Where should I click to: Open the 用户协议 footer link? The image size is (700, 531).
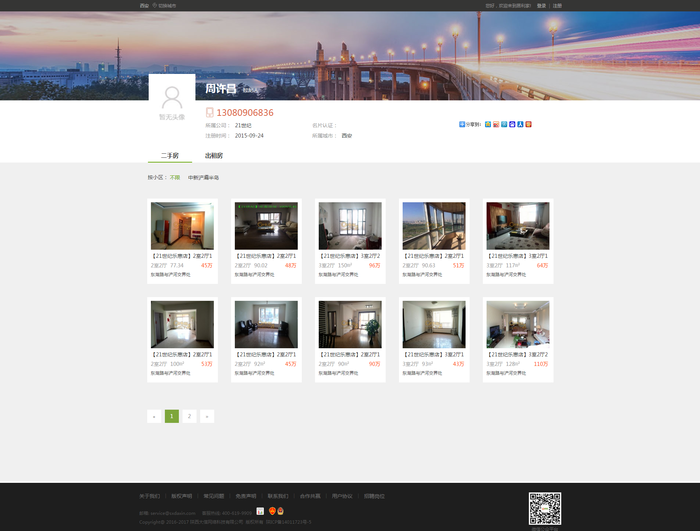[342, 496]
